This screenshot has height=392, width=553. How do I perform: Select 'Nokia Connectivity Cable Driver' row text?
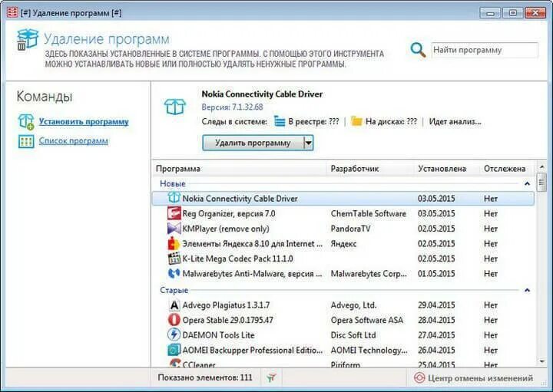tap(240, 199)
